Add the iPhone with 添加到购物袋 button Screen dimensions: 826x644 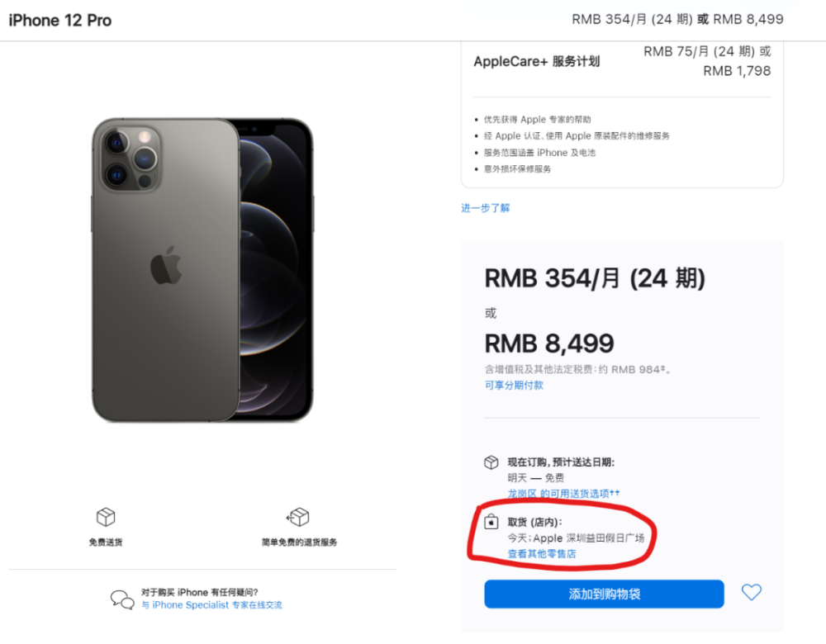604,594
